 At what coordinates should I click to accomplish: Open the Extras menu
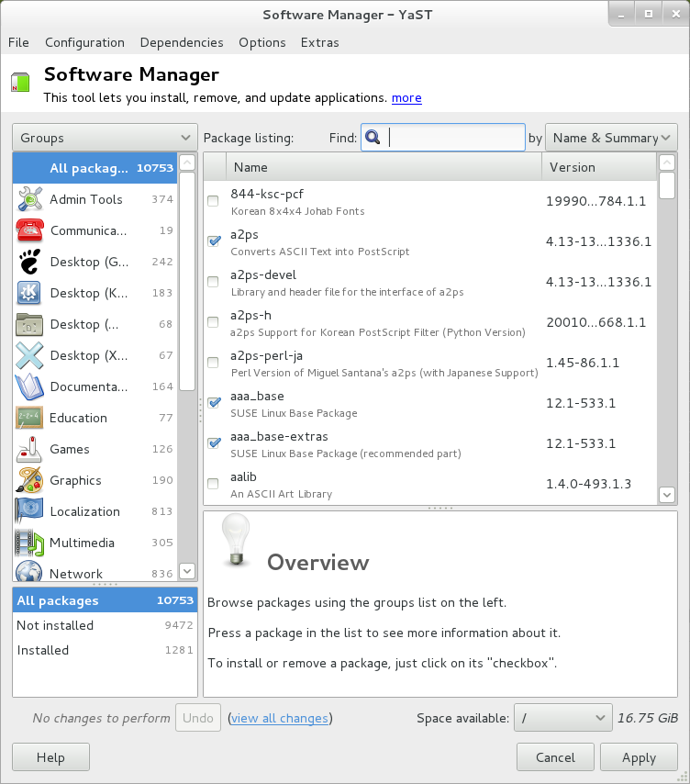pos(320,42)
